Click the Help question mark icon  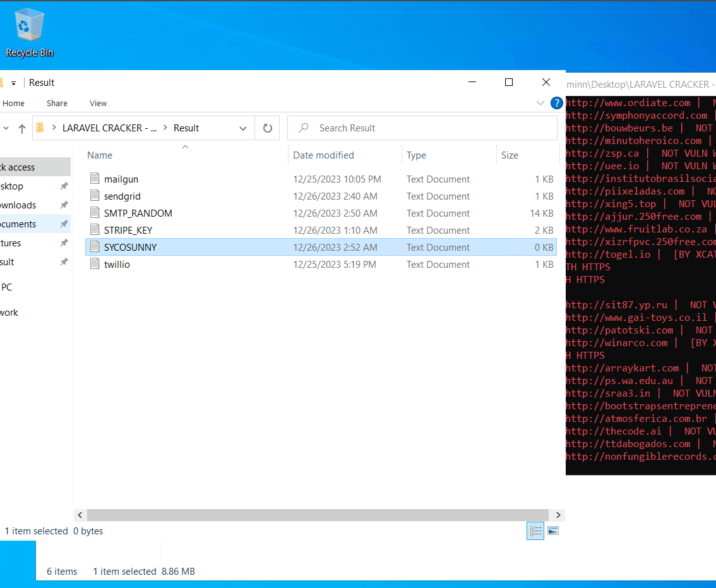[x=556, y=103]
